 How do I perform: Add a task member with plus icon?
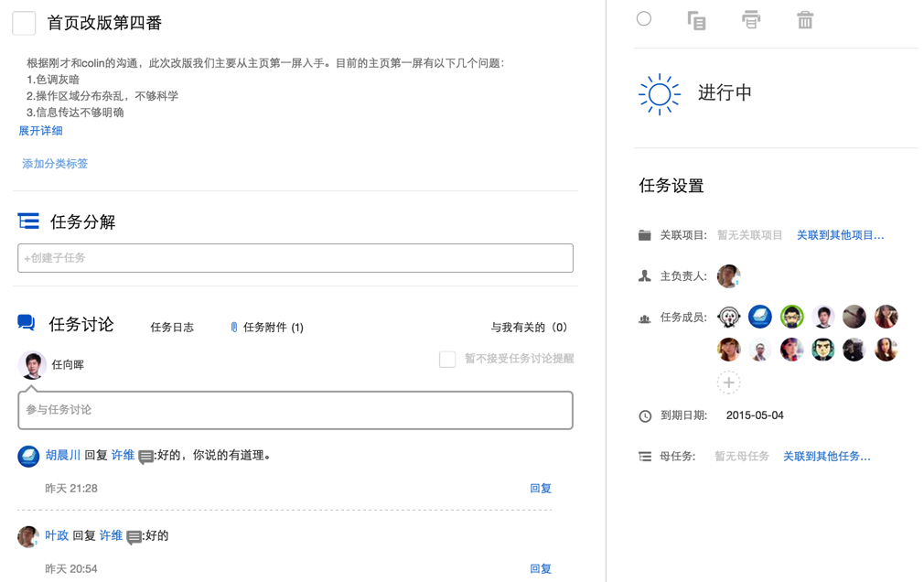coord(728,383)
